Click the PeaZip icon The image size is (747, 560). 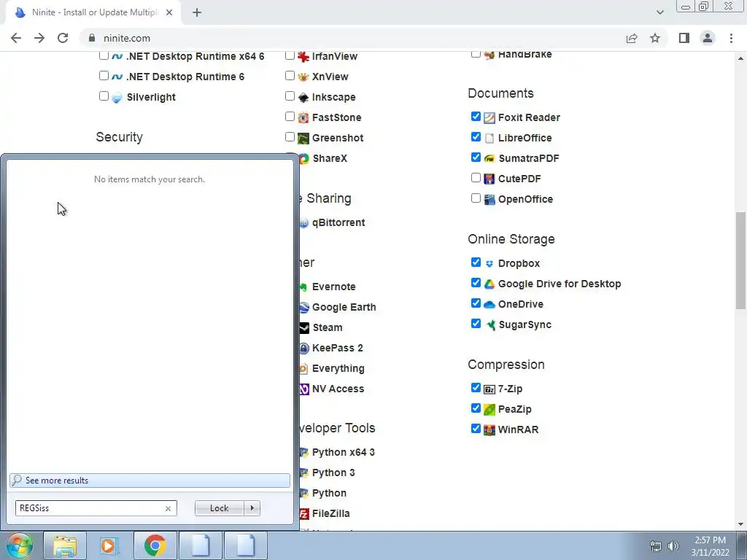click(x=489, y=410)
